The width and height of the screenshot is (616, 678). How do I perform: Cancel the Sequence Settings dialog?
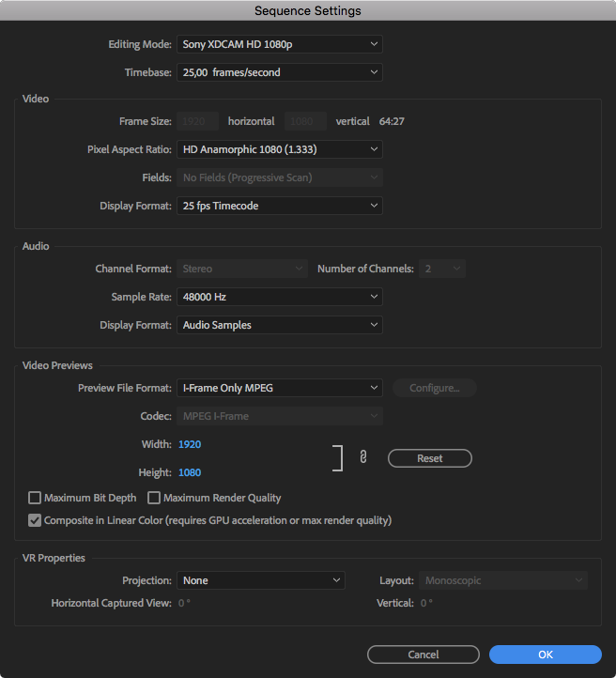pyautogui.click(x=423, y=655)
